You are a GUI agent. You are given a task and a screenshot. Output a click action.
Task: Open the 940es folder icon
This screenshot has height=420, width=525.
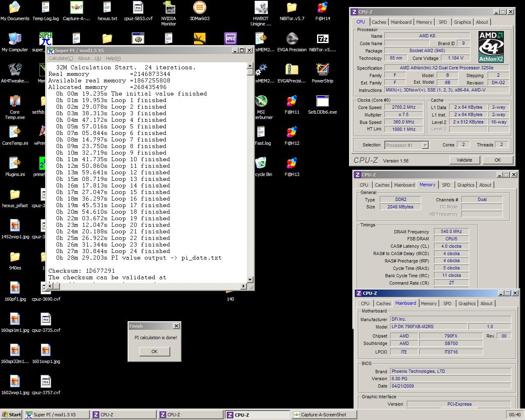(x=15, y=260)
